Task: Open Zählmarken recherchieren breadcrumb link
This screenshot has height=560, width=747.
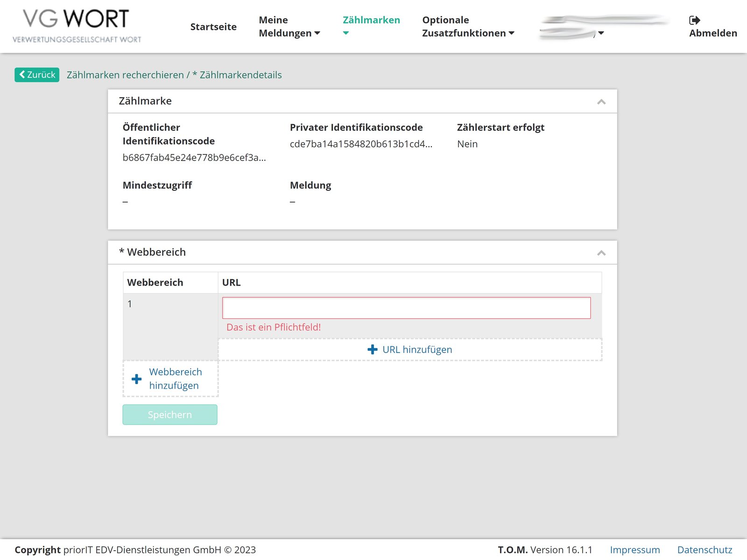Action: click(125, 75)
